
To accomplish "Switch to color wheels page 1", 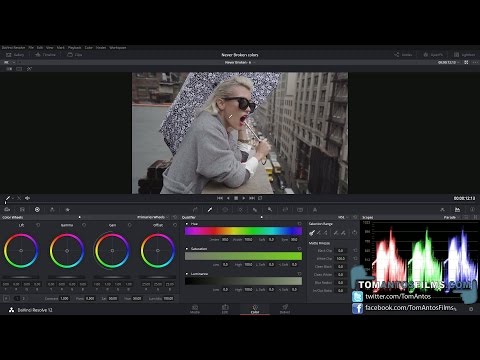I will [x=17, y=298].
